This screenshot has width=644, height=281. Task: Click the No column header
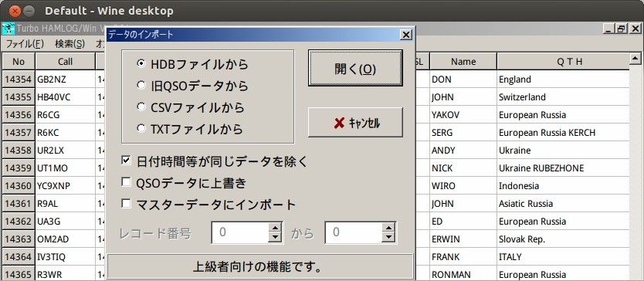click(19, 62)
